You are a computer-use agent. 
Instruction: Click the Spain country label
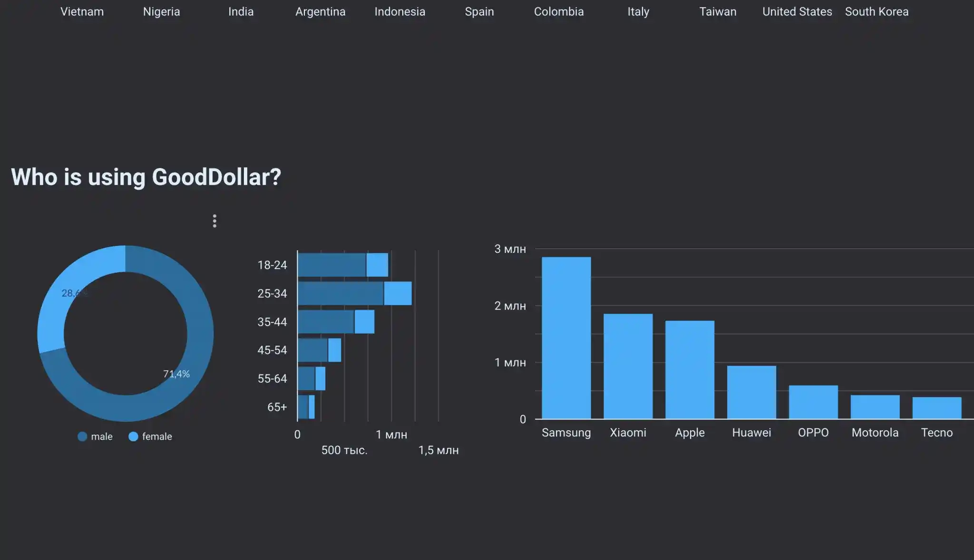coord(479,11)
